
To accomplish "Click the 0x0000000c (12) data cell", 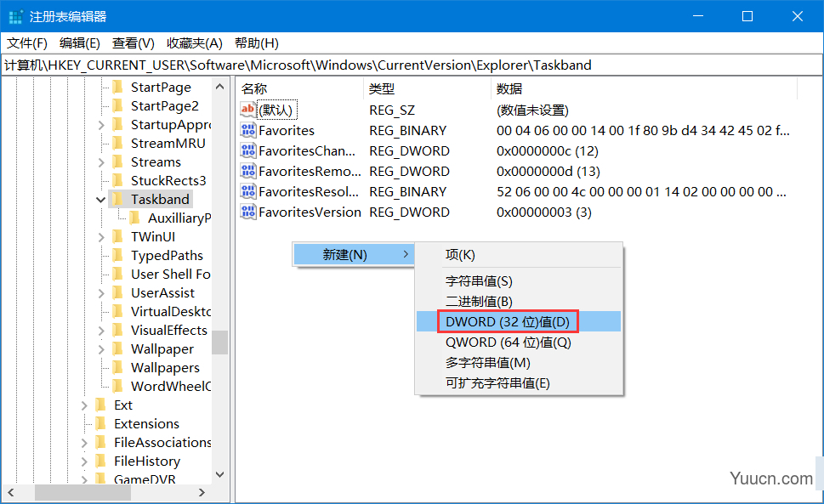I will (x=547, y=150).
